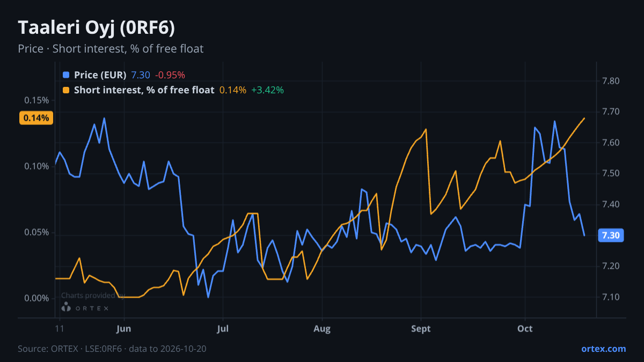Click the 7.10 right axis label
The height and width of the screenshot is (362, 644).
pos(611,297)
